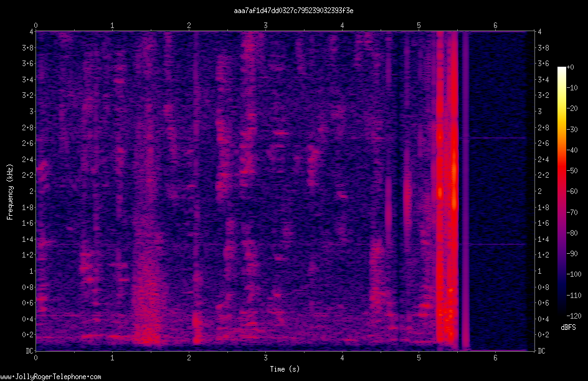Click the "-100" color scale label

coord(574,274)
